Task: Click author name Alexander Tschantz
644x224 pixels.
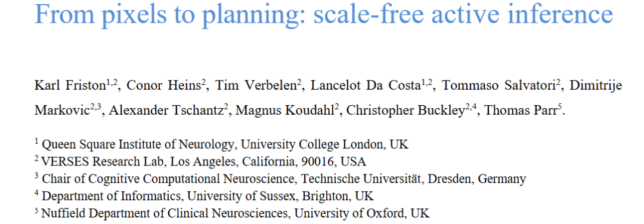Action: [165, 111]
